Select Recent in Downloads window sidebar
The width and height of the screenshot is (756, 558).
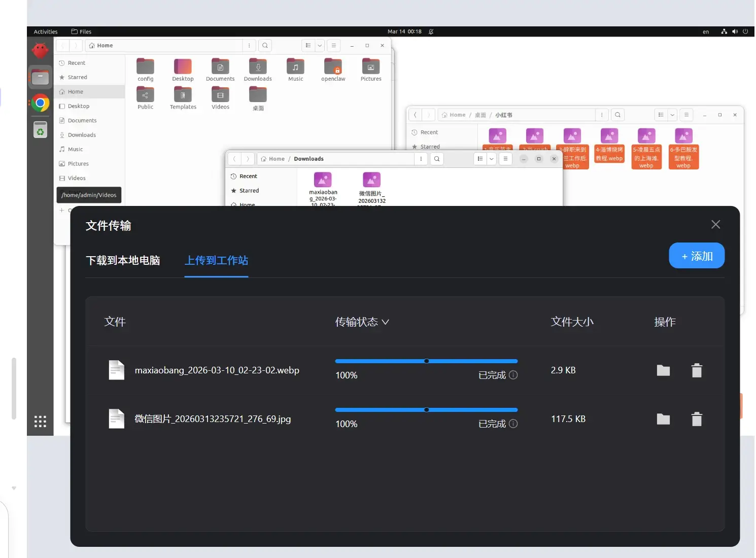pyautogui.click(x=261, y=176)
